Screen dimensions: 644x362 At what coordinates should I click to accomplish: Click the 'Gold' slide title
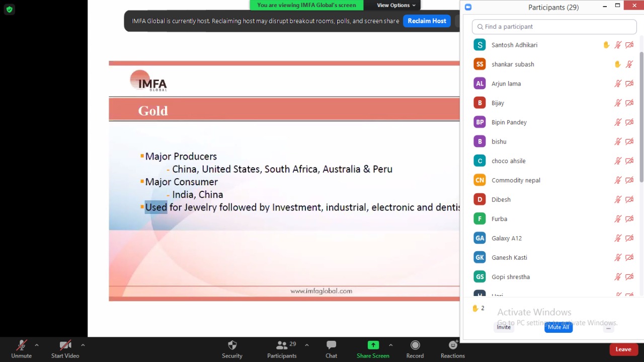153,111
